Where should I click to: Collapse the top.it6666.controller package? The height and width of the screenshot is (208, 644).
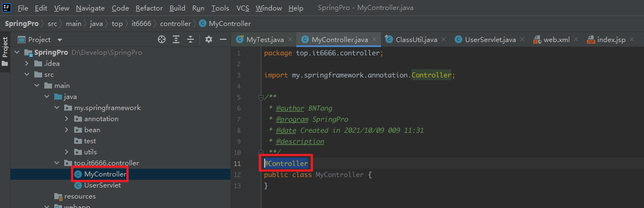[56, 163]
